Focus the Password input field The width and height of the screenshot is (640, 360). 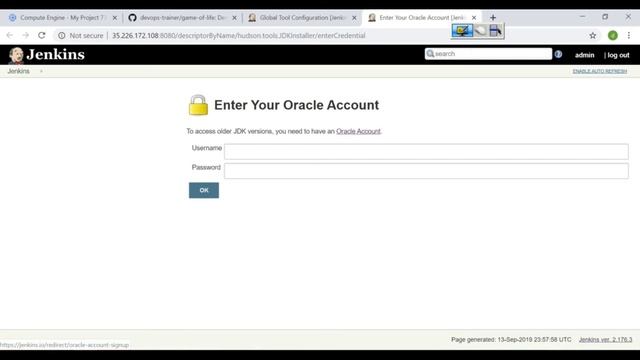(426, 171)
